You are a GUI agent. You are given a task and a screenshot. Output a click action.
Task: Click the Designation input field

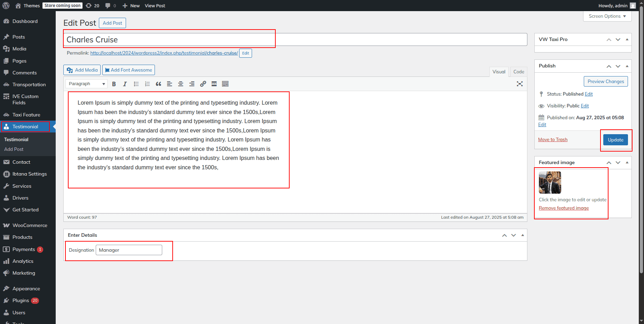coord(129,250)
